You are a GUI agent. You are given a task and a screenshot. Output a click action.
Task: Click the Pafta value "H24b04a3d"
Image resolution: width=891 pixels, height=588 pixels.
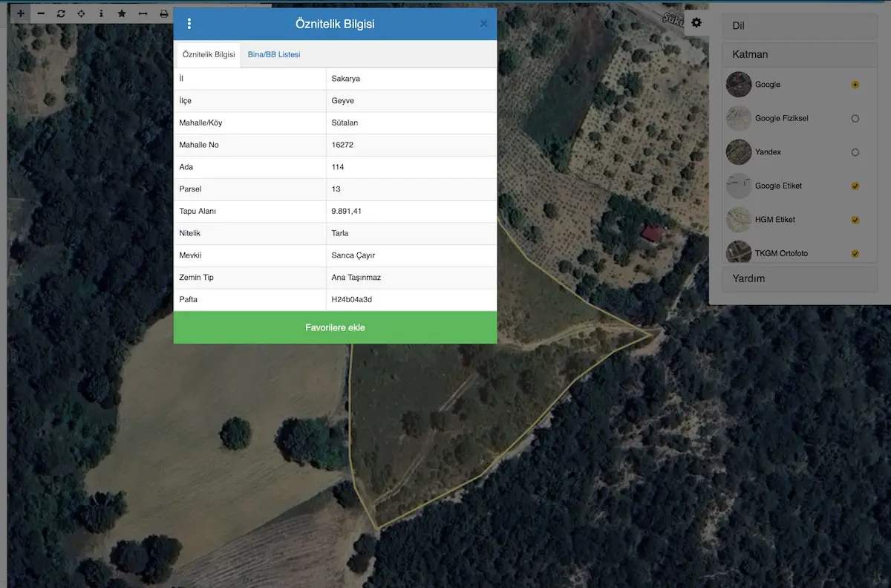[352, 300]
